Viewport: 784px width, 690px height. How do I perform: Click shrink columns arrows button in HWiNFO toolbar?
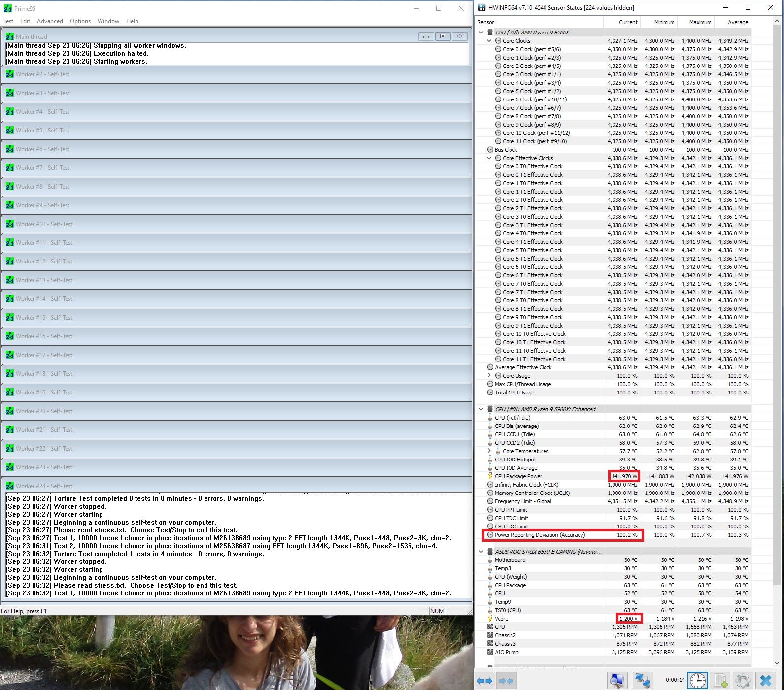pyautogui.click(x=506, y=681)
